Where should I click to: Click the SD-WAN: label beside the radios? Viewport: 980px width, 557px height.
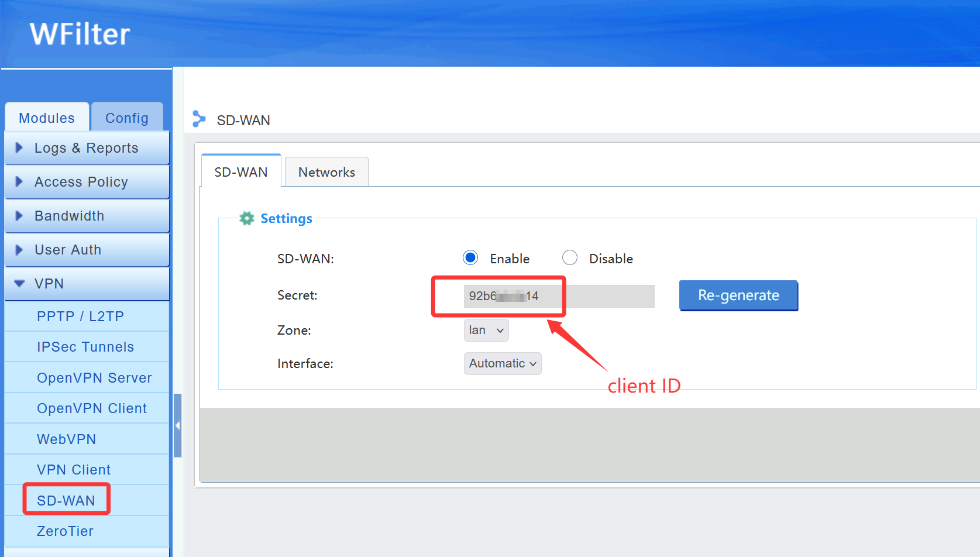pos(305,259)
